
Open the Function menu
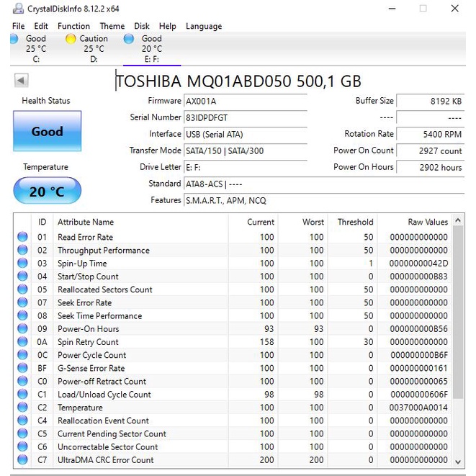click(x=73, y=26)
